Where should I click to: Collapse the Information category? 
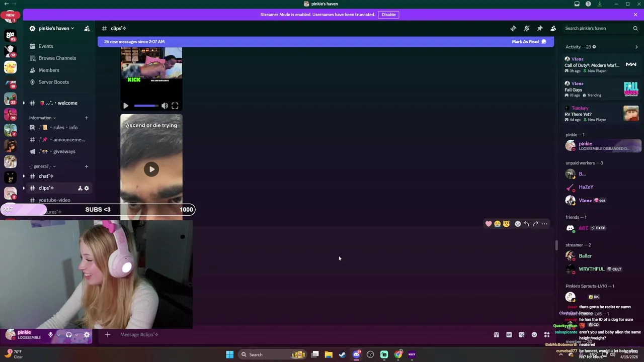tap(42, 118)
